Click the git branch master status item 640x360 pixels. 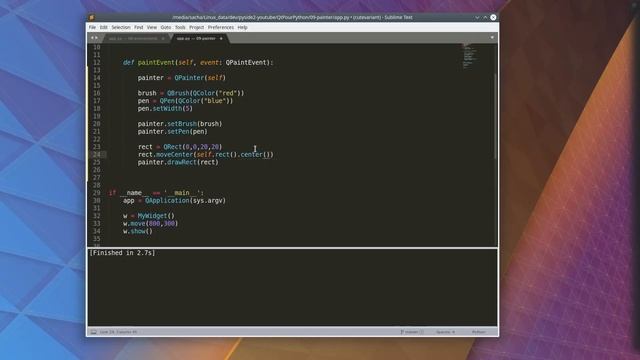tap(412, 332)
